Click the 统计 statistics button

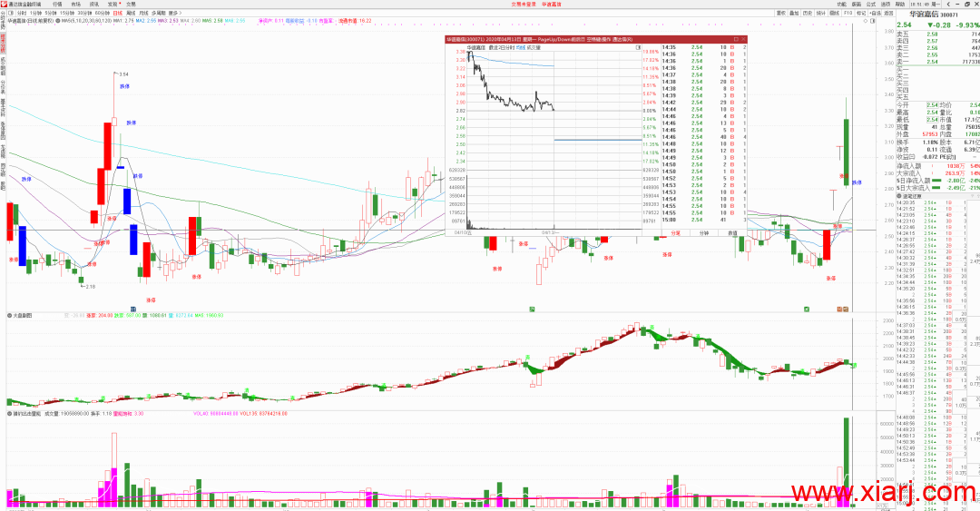click(820, 13)
